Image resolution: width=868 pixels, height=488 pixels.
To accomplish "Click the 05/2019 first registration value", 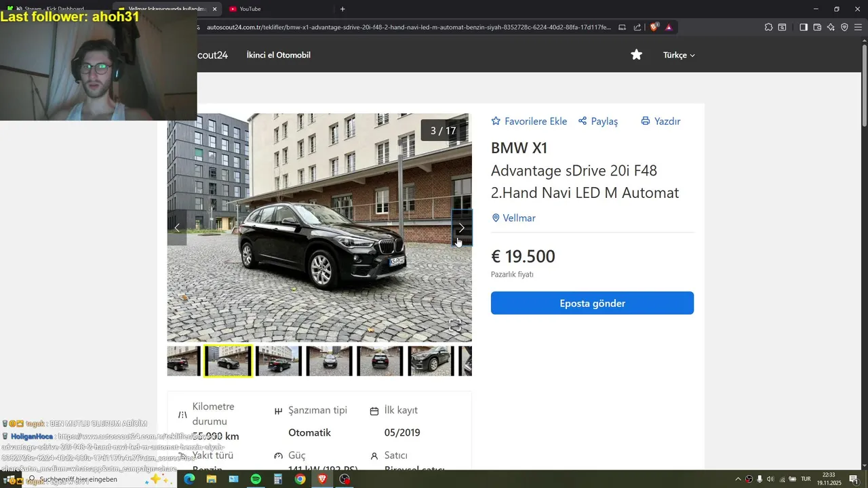I will pyautogui.click(x=402, y=432).
